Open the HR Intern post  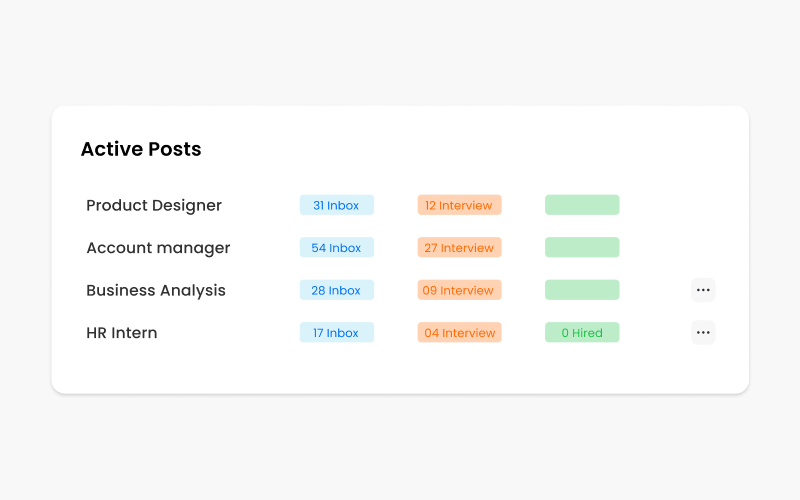pos(121,333)
